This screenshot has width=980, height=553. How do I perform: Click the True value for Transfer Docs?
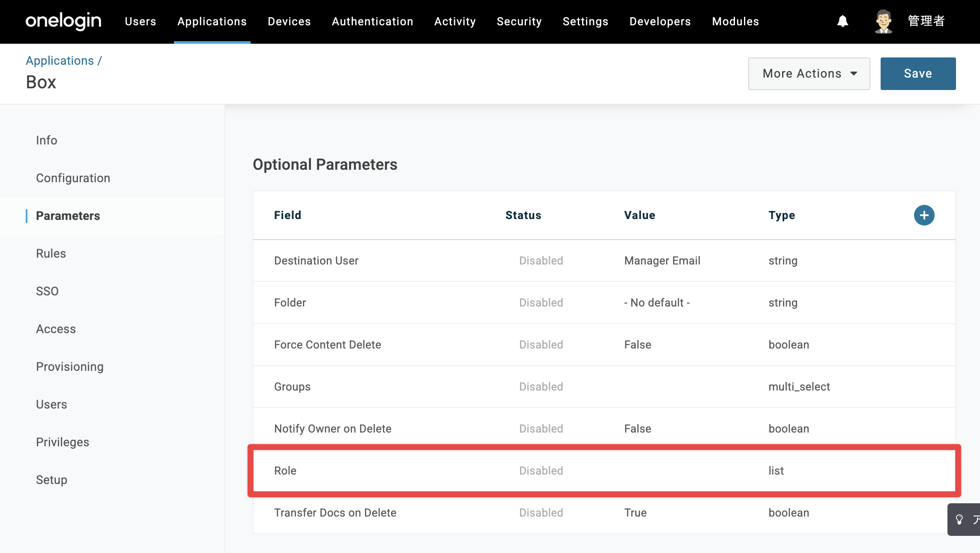pyautogui.click(x=635, y=513)
